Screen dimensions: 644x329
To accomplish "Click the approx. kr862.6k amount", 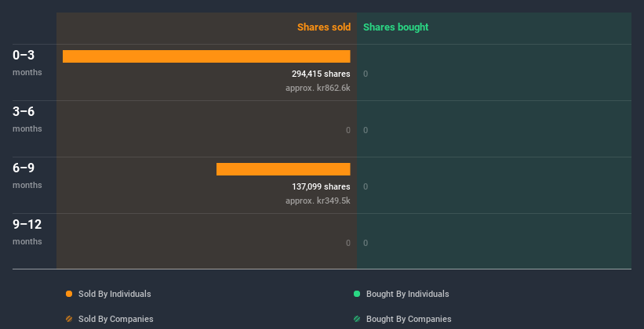I will click(x=318, y=88).
